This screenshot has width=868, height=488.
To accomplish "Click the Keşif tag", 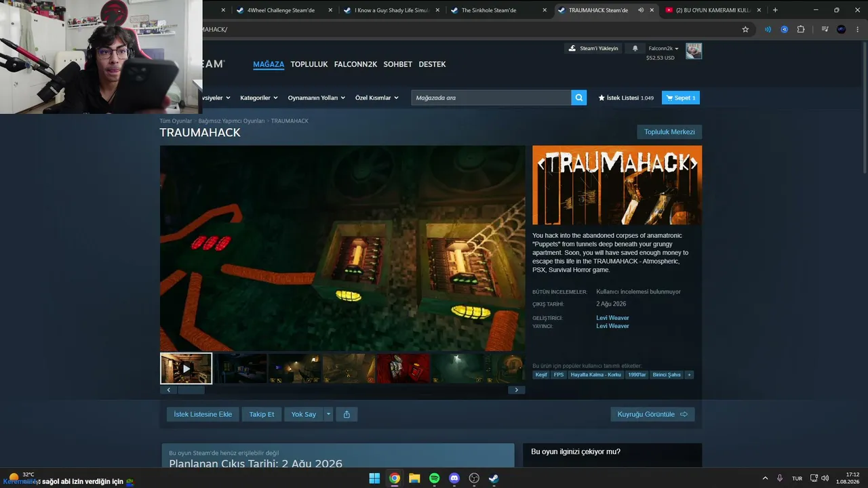I will pos(541,375).
